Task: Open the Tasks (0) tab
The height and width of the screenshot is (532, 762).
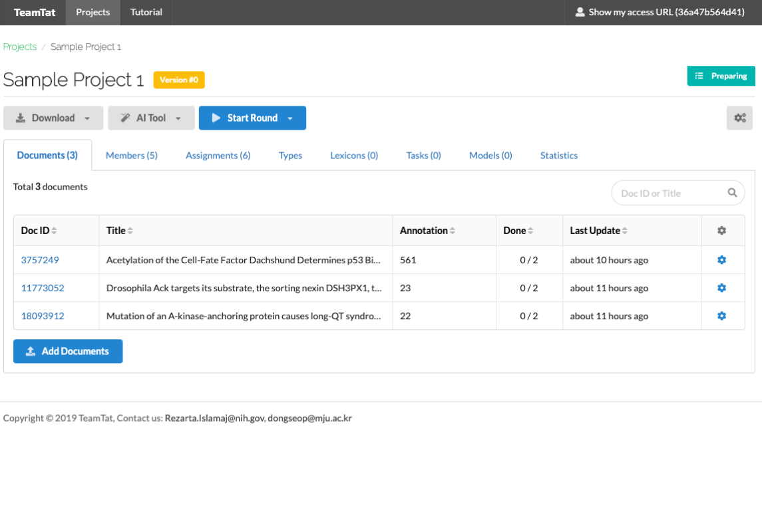Action: [423, 156]
